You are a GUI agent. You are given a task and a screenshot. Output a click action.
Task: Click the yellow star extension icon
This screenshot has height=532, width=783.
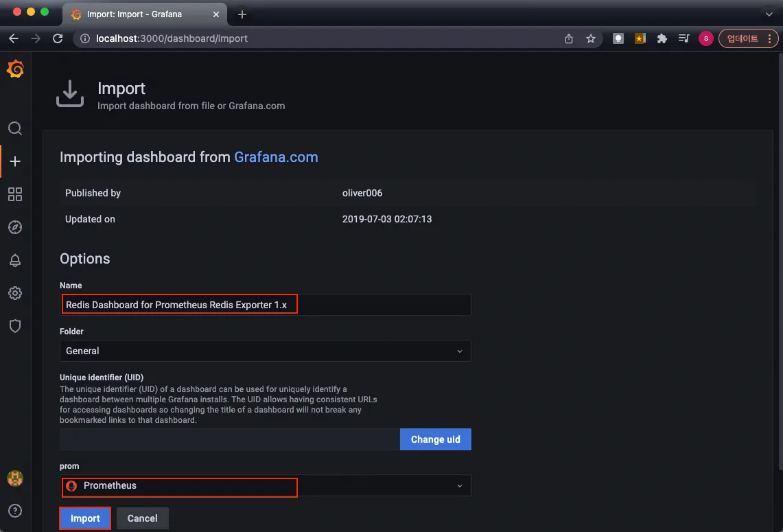pos(640,38)
